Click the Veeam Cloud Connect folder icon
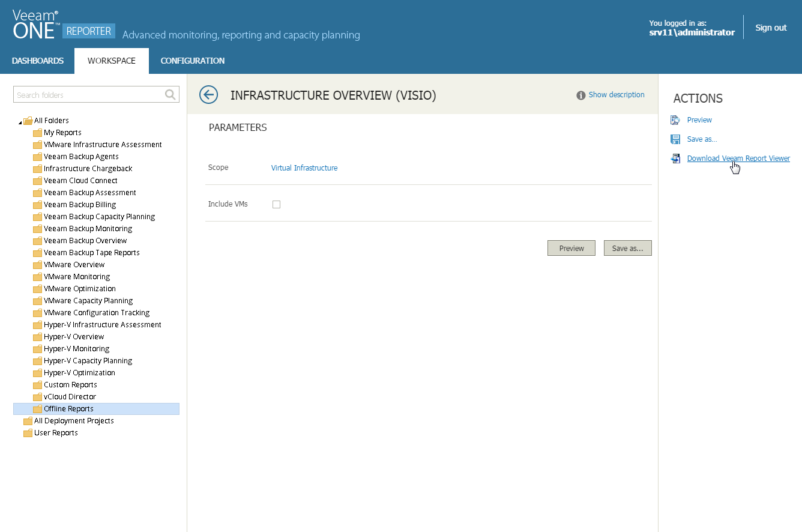This screenshot has height=532, width=802. [37, 181]
